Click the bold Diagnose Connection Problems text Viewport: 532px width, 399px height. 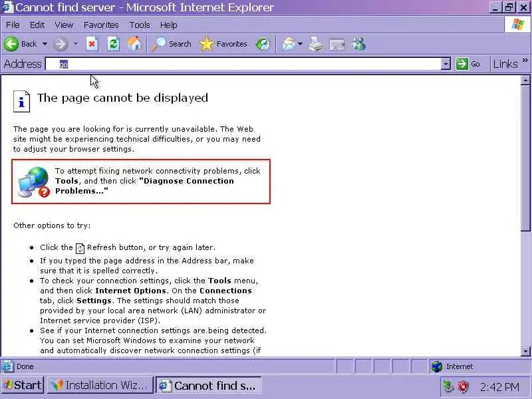point(144,186)
